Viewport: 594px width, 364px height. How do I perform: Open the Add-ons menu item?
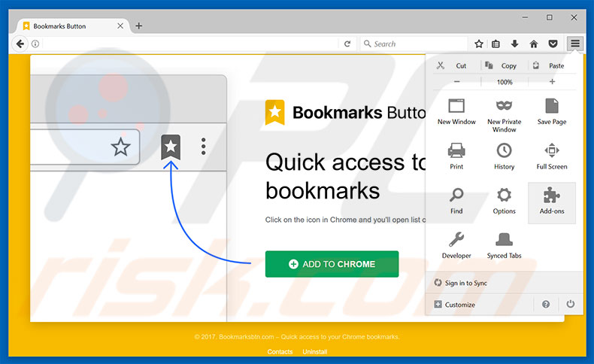coord(552,202)
